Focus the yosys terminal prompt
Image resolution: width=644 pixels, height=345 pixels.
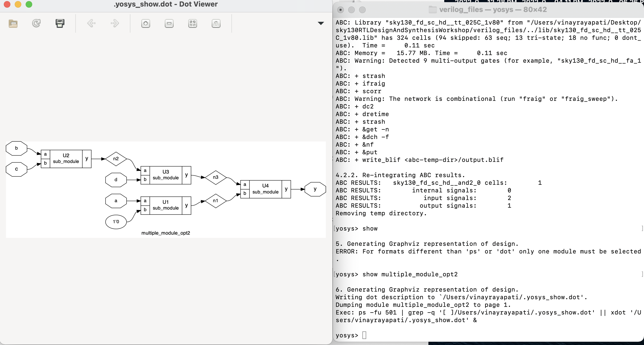click(x=364, y=335)
